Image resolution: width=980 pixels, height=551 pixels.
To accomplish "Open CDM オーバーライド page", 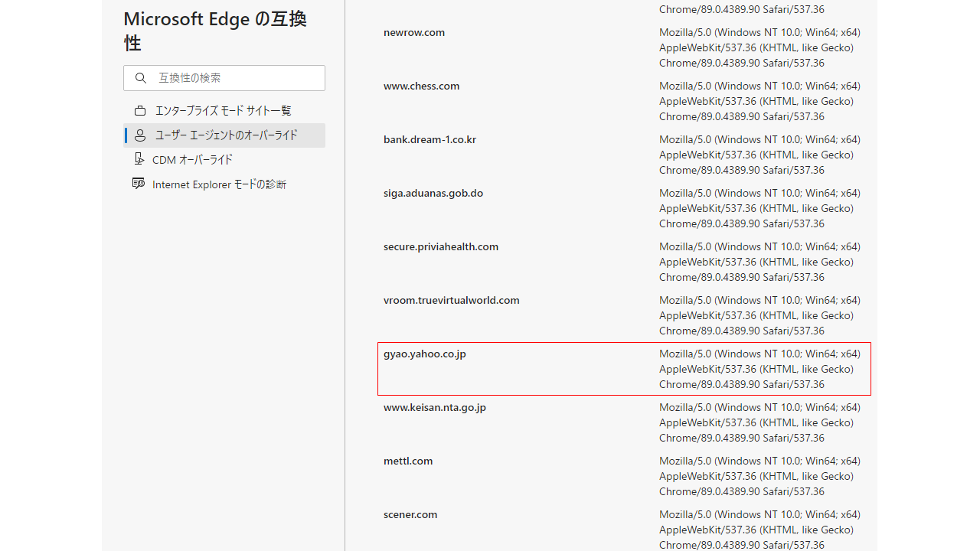I will pyautogui.click(x=224, y=160).
